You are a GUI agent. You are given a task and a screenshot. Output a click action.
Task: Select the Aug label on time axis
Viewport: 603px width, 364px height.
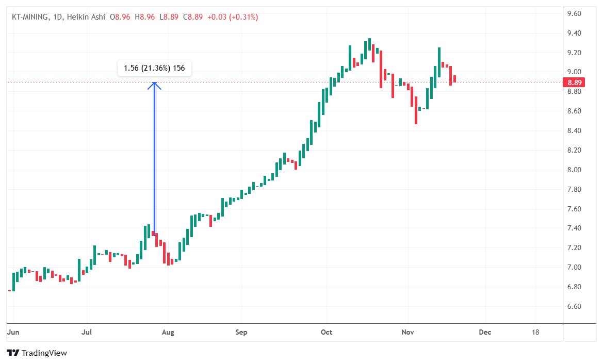coord(168,332)
